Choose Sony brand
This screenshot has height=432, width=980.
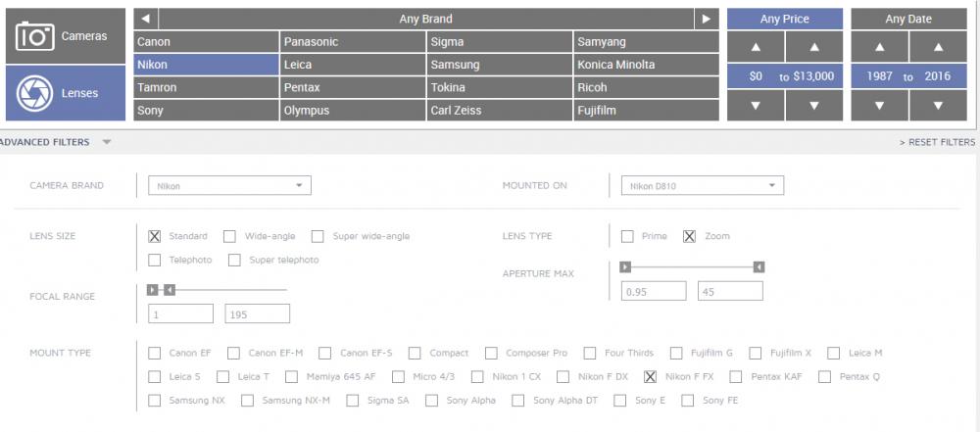pos(206,110)
